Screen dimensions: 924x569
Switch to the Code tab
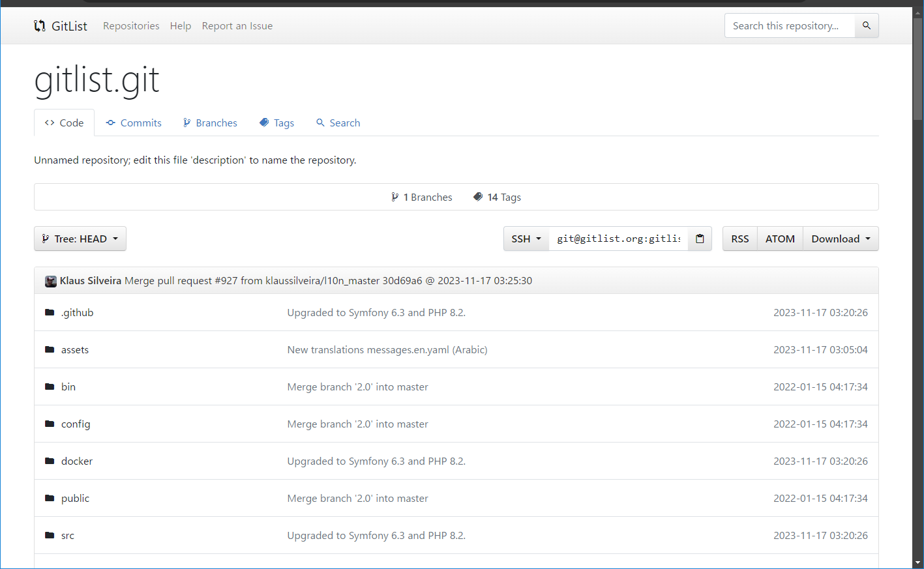[x=64, y=123]
